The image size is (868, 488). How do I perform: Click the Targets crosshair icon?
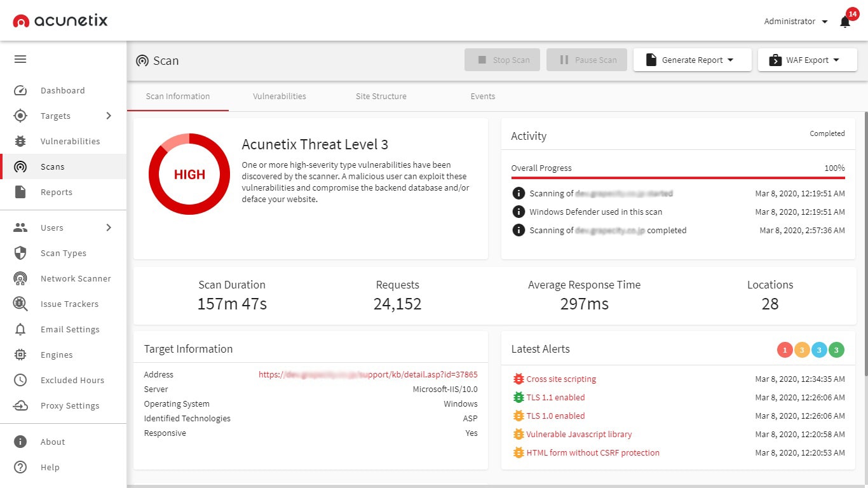20,116
